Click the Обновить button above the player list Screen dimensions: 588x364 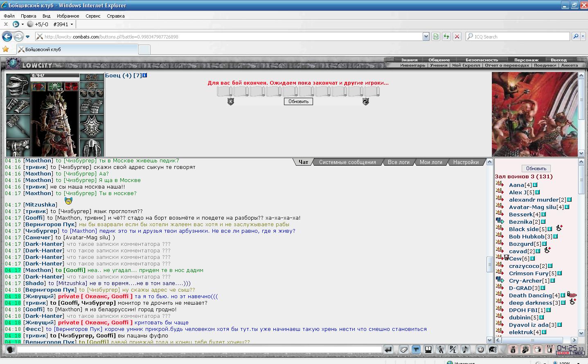coord(536,169)
